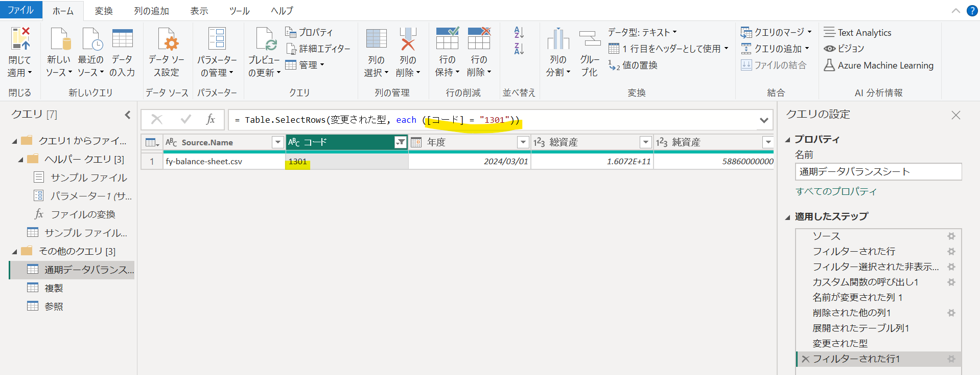Delete the フィルターされた行1 step

pyautogui.click(x=805, y=359)
